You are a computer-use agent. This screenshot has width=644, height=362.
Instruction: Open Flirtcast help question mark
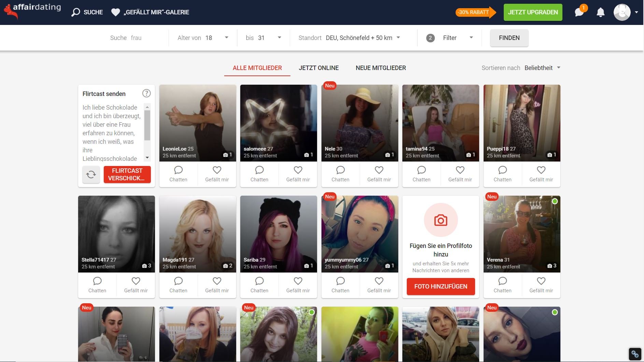[146, 93]
